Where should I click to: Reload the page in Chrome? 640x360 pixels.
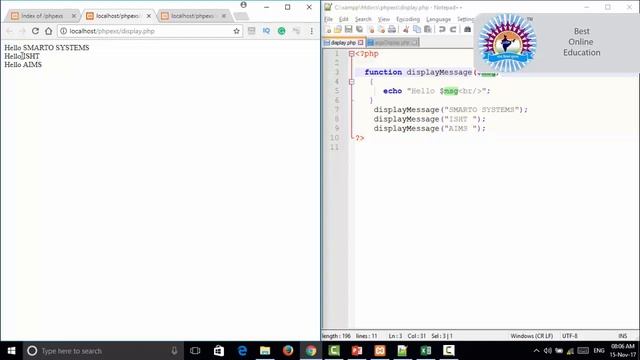point(36,31)
